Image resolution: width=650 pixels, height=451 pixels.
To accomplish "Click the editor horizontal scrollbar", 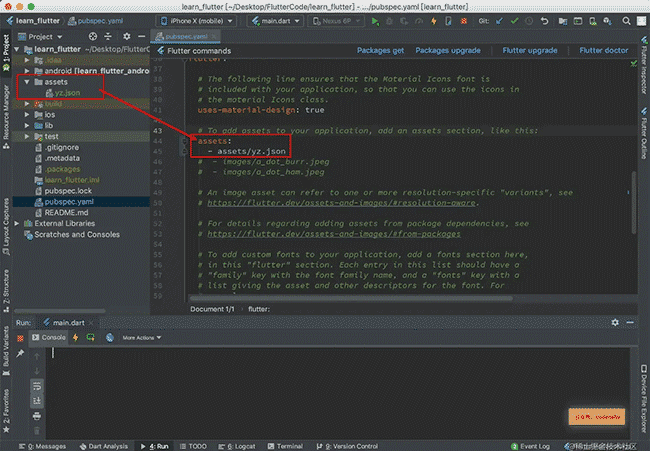I will pyautogui.click(x=351, y=298).
